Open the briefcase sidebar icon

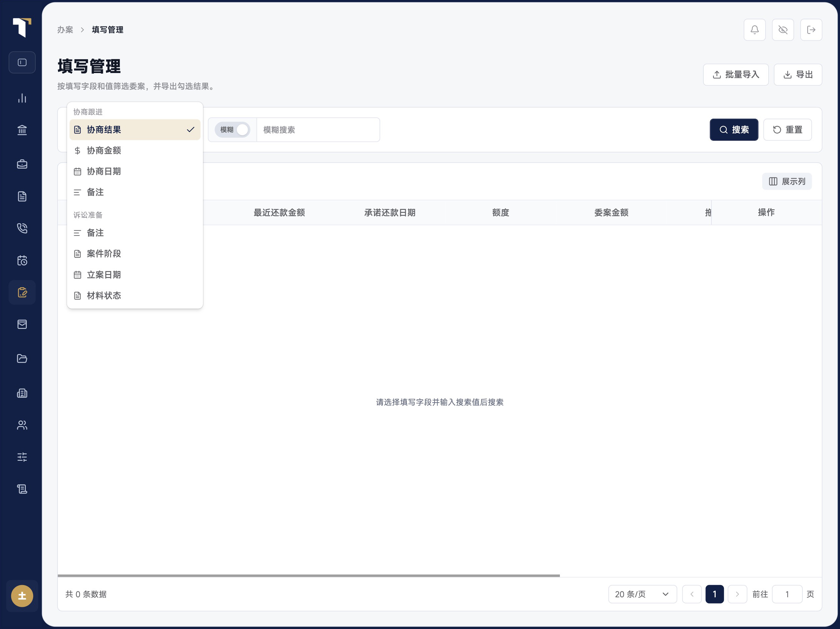[22, 164]
